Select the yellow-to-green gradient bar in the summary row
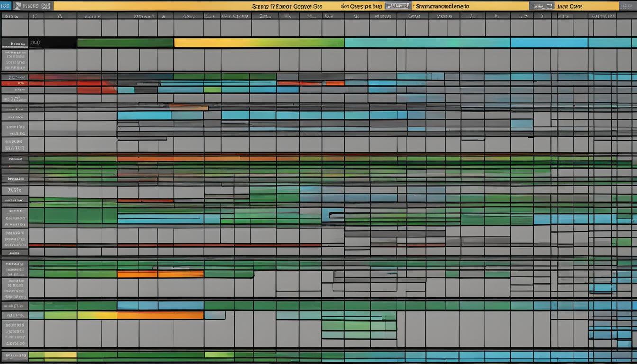 coord(259,43)
